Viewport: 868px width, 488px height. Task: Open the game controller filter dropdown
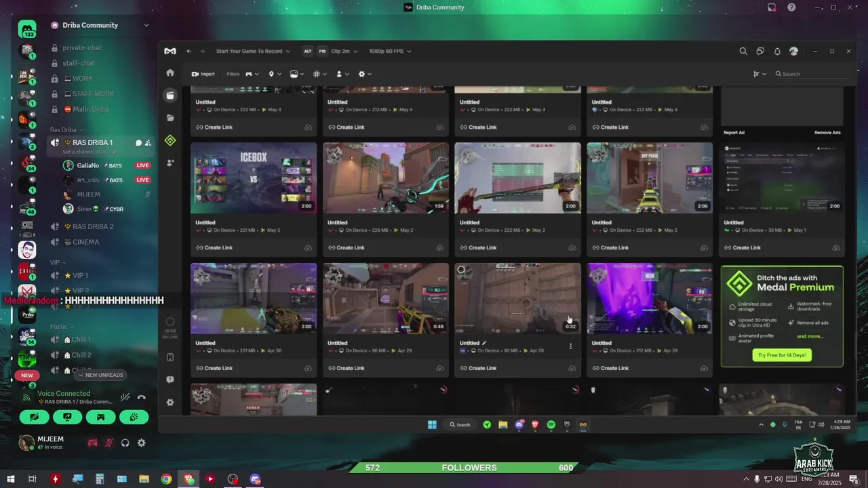(x=252, y=74)
